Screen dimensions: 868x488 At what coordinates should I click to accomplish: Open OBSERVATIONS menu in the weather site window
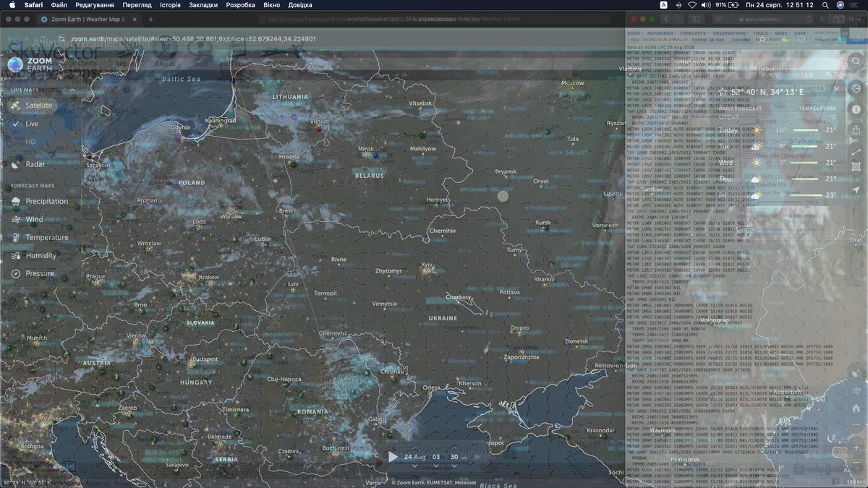[730, 33]
